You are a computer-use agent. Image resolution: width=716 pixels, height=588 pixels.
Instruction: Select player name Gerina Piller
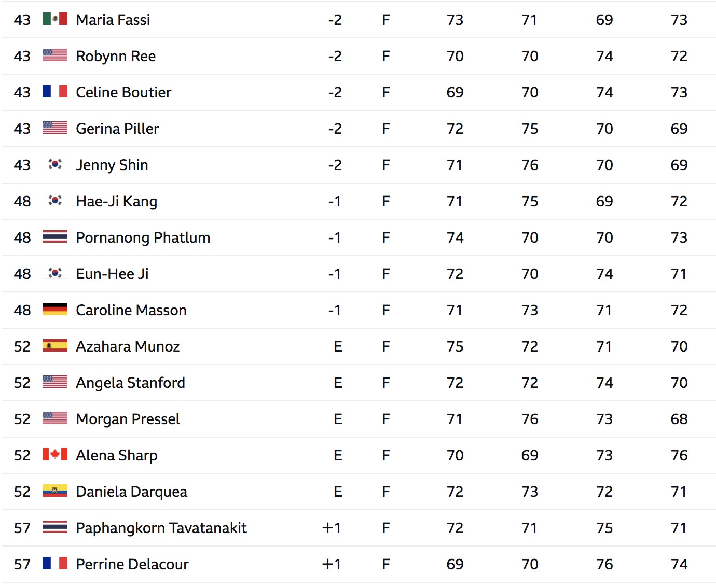117,129
